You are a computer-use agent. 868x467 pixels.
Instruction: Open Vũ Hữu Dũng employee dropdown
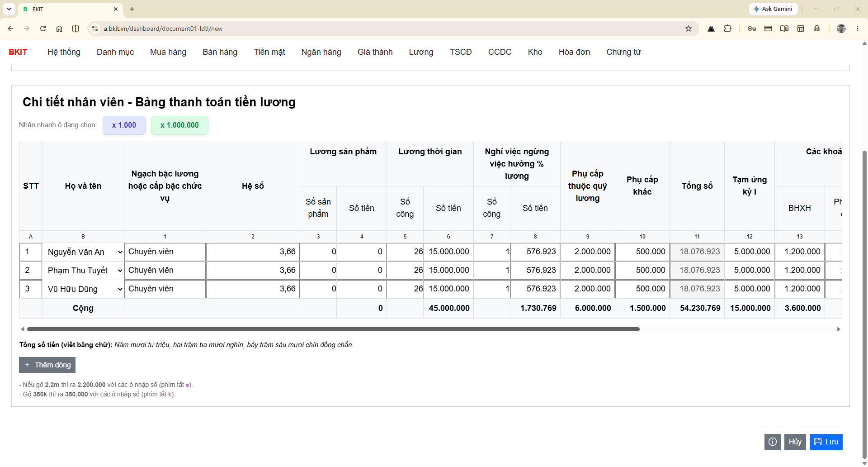click(83, 289)
